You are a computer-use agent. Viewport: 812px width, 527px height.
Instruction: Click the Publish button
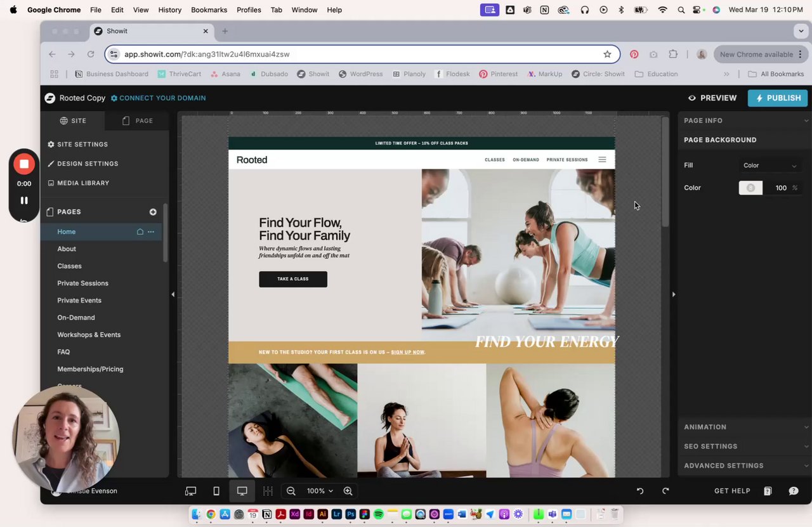pos(778,98)
